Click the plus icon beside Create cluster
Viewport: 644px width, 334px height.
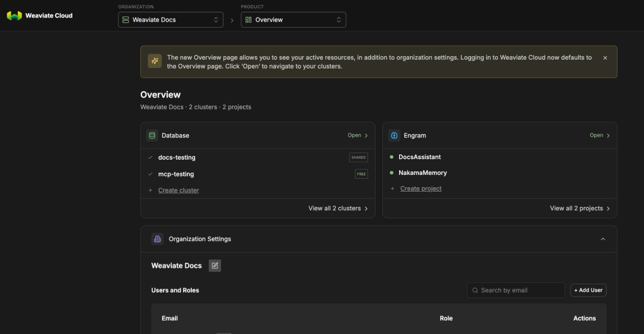click(x=150, y=190)
